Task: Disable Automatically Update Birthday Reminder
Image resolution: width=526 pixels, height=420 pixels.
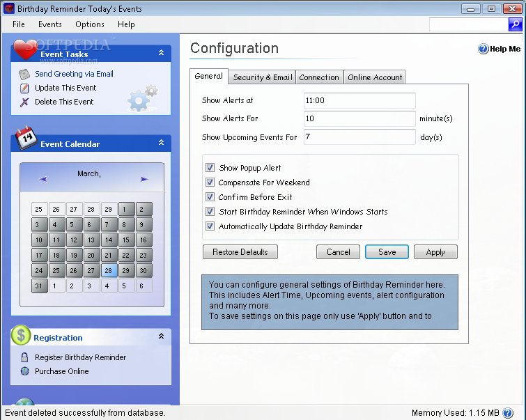Action: (210, 226)
